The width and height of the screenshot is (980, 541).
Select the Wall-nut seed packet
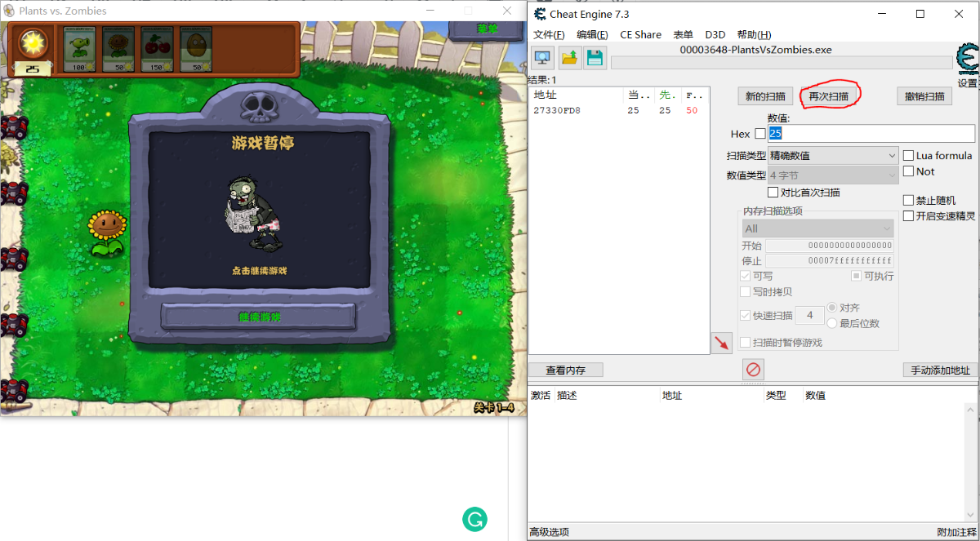tap(196, 50)
